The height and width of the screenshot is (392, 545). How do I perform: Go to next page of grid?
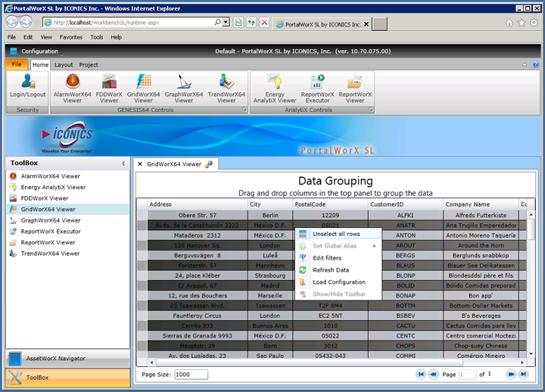511,375
